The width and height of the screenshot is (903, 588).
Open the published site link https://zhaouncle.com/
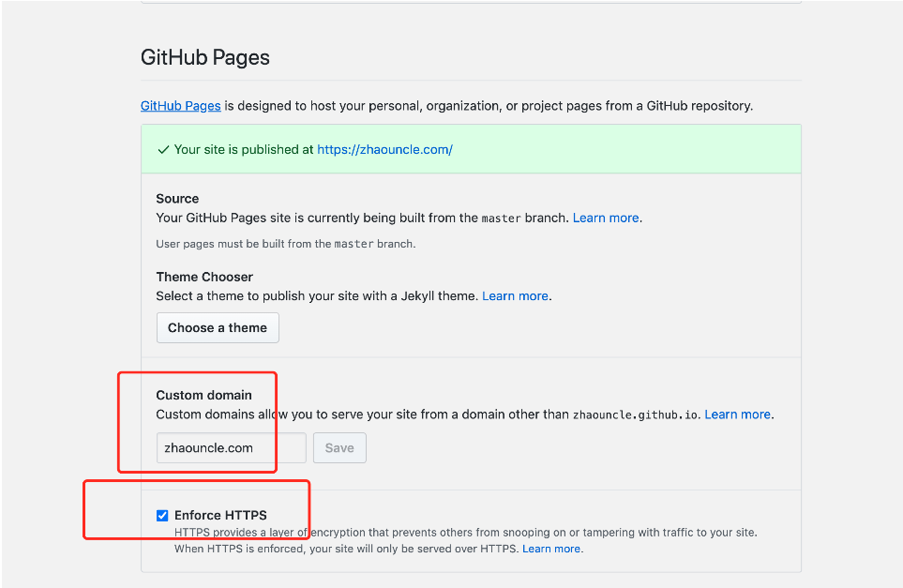(384, 149)
